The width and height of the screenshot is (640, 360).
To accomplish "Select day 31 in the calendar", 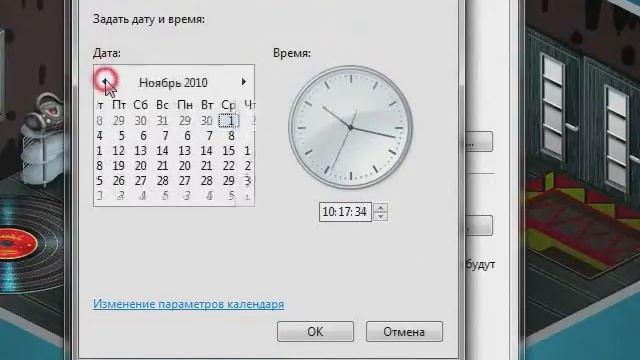I will pyautogui.click(x=162, y=120).
